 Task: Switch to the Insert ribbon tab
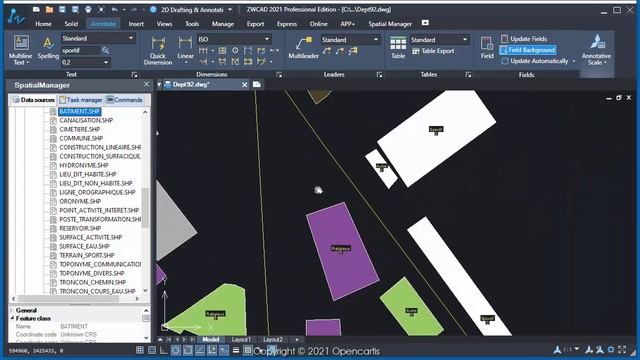(x=136, y=24)
